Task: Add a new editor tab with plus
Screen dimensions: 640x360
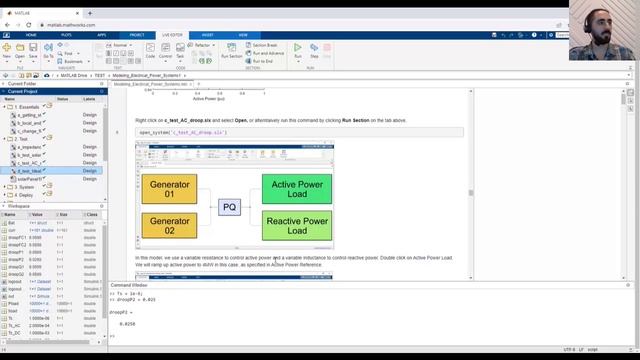Action: [199, 84]
